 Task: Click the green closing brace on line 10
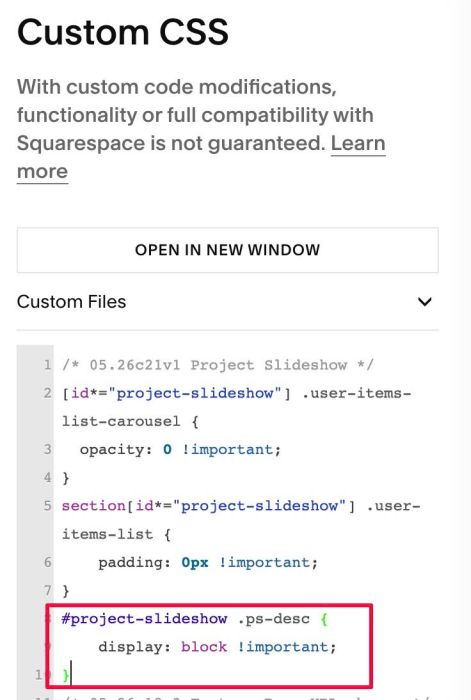pos(66,675)
